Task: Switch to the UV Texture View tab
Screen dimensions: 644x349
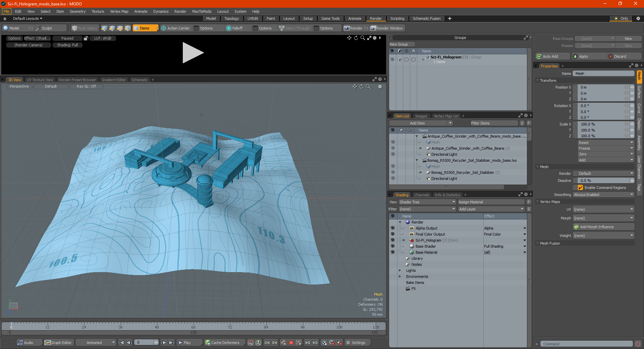Action: point(40,80)
